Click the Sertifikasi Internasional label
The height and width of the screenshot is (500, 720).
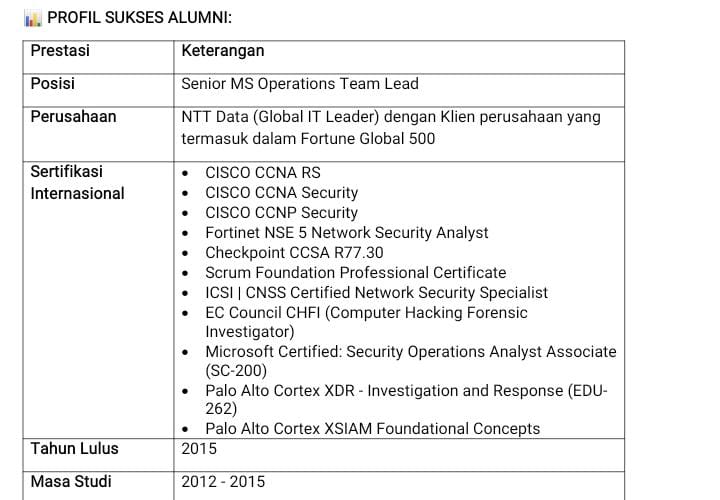coord(77,182)
